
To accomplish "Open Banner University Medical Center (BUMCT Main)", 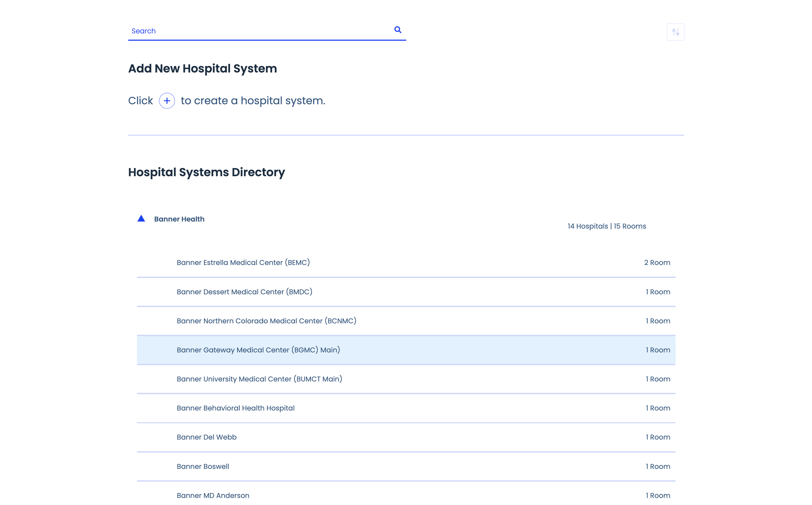I will tap(406, 379).
